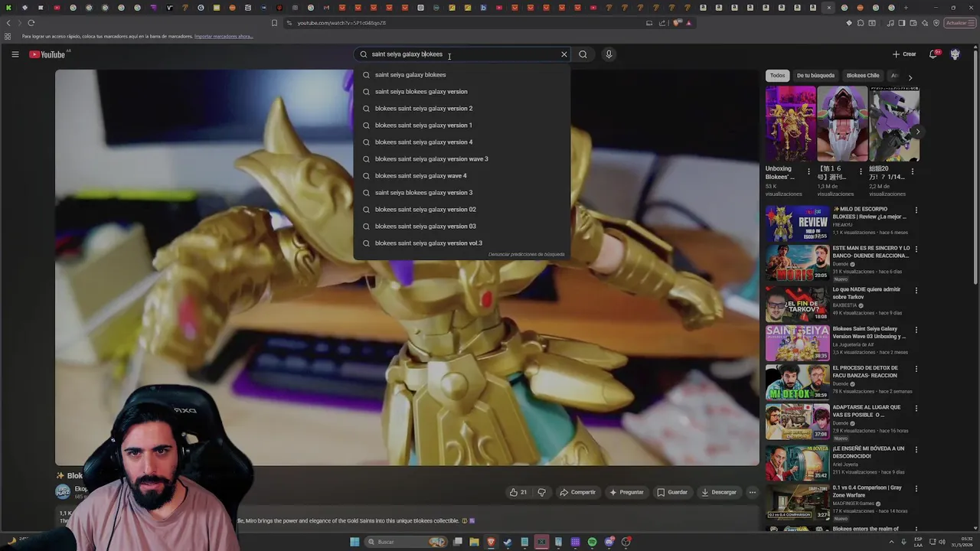The width and height of the screenshot is (980, 551).
Task: Open options for 'ADAPTARSE AL LUGAR' video
Action: tap(916, 409)
